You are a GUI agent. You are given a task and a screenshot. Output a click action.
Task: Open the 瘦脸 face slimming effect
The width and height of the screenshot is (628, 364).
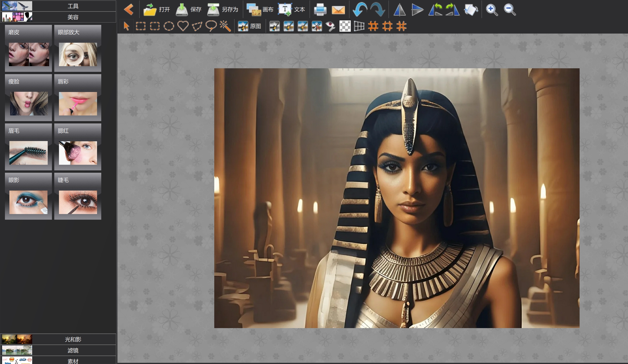(28, 98)
